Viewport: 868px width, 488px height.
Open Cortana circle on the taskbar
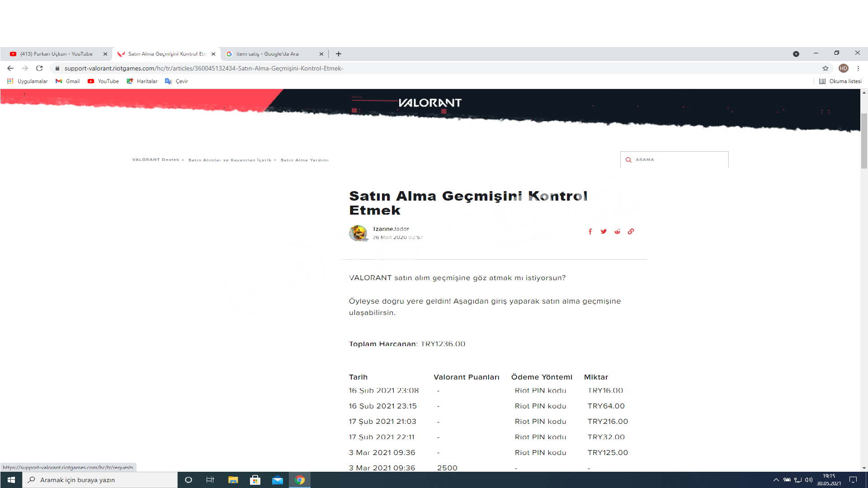click(189, 480)
